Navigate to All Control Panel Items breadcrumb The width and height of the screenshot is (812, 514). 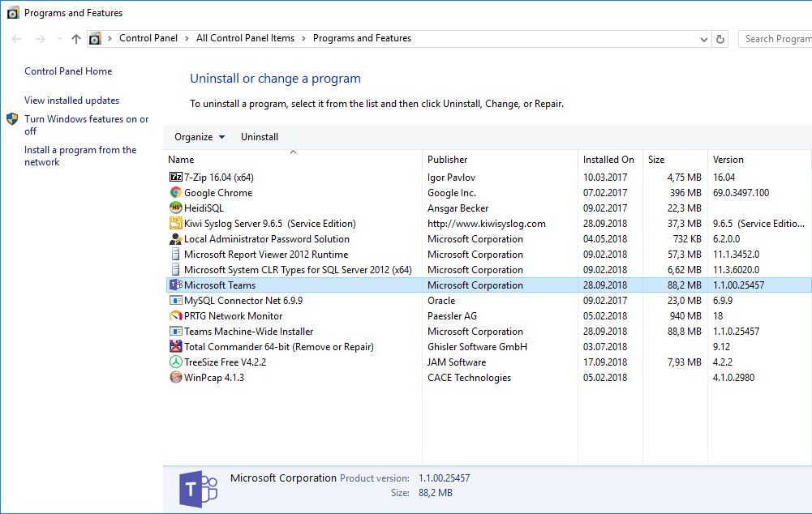point(245,38)
